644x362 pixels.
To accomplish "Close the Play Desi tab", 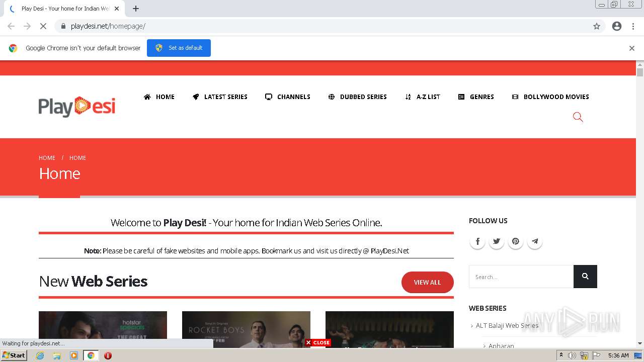I will tap(117, 9).
